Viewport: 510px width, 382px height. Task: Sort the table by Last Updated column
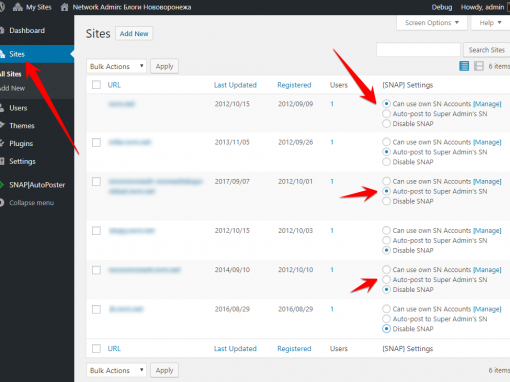point(235,85)
